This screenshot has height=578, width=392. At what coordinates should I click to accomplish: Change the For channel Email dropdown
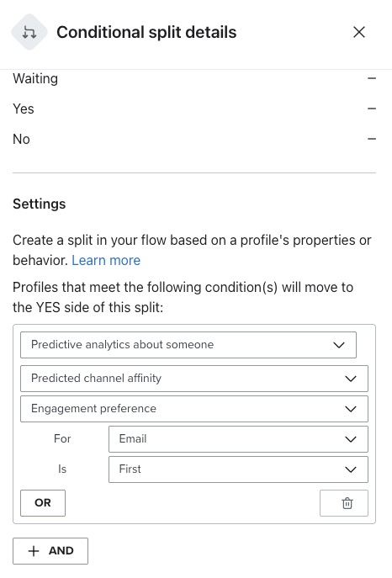[x=238, y=439]
